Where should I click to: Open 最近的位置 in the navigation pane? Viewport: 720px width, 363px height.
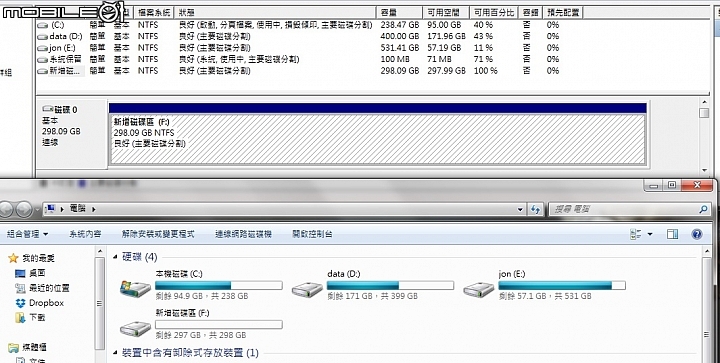pos(42,288)
